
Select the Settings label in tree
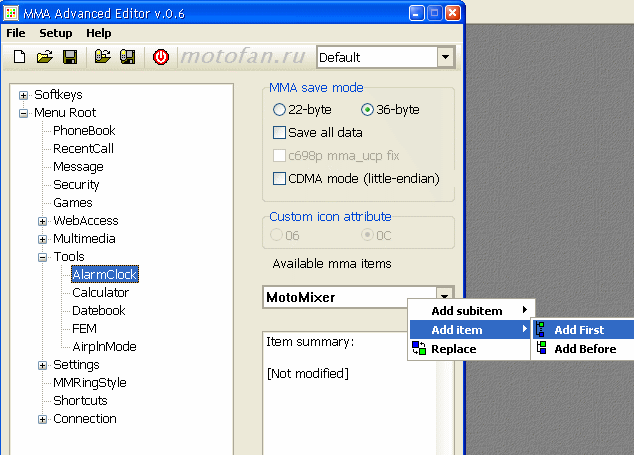pyautogui.click(x=76, y=365)
